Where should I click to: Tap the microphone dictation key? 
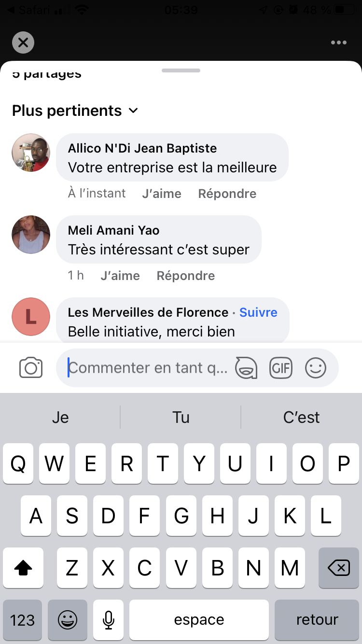[108, 620]
